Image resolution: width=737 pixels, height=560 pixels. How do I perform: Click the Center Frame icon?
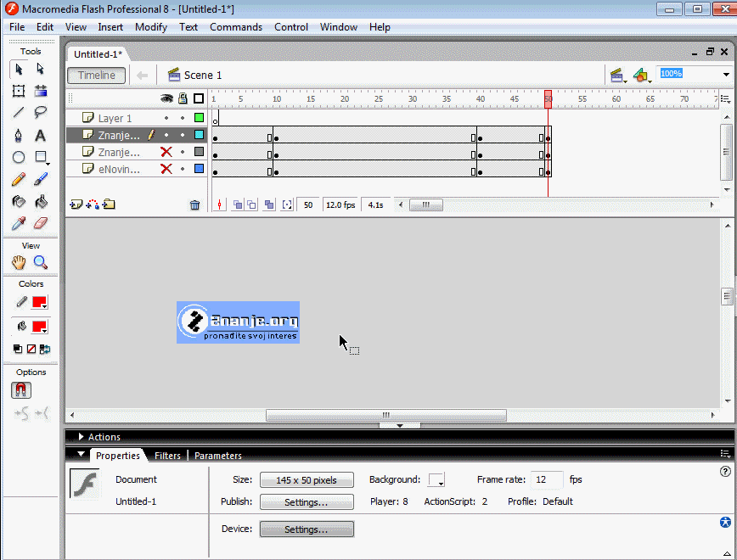220,204
